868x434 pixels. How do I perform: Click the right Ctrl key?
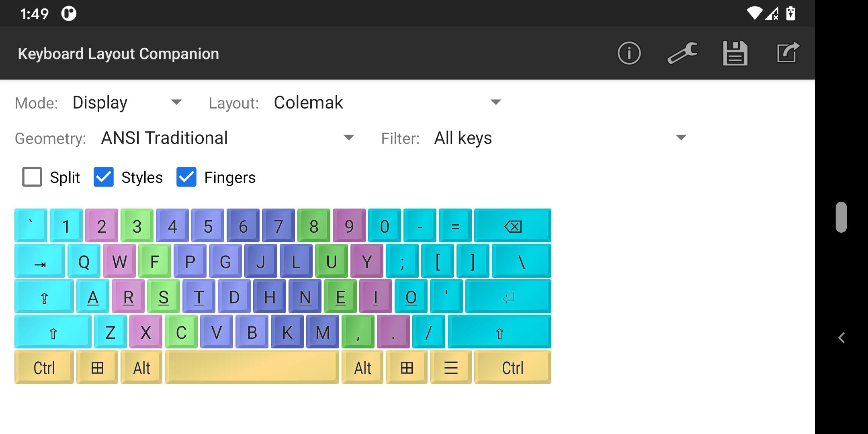click(x=513, y=366)
